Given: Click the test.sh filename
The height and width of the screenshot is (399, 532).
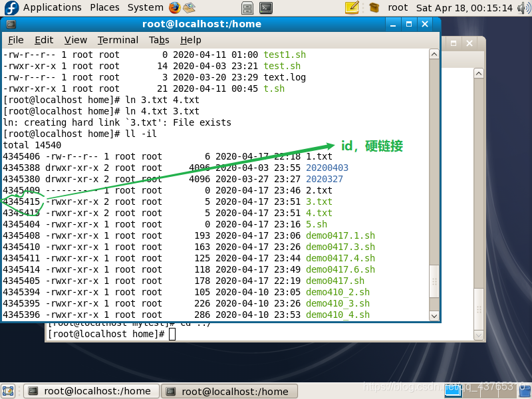Looking at the screenshot, I should coord(282,66).
